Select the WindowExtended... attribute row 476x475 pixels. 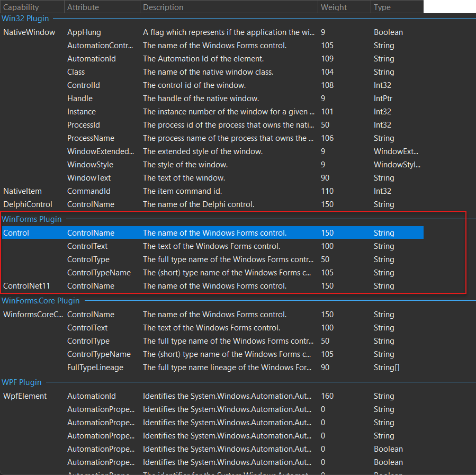pyautogui.click(x=212, y=151)
